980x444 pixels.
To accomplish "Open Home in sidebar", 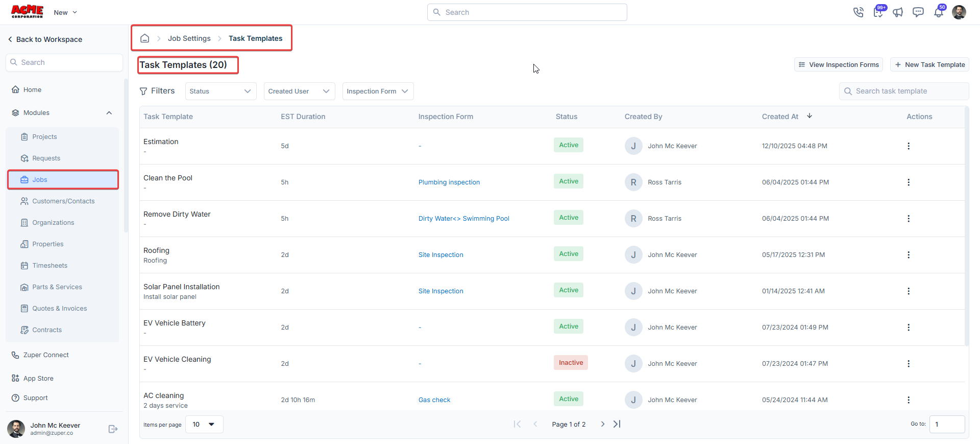I will pyautogui.click(x=32, y=90).
